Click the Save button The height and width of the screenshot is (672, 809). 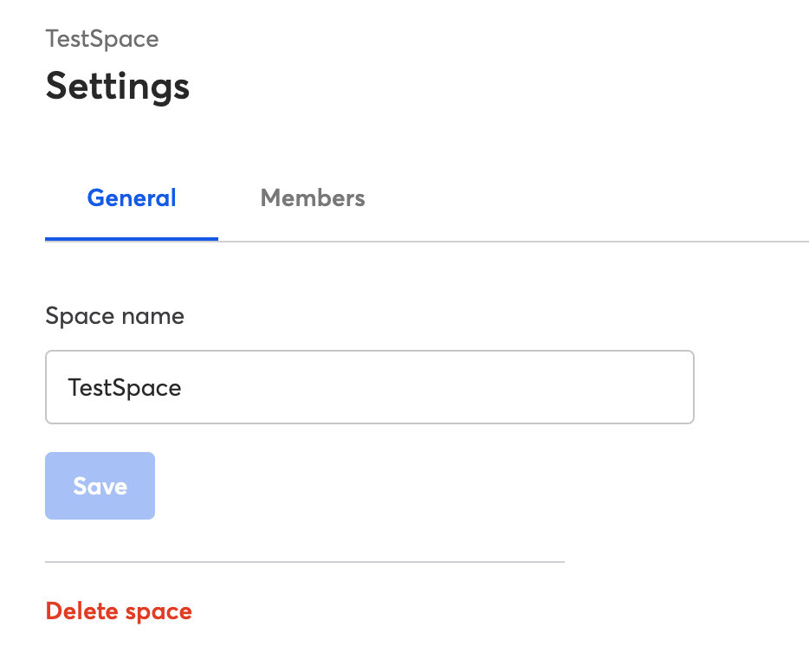pos(100,486)
